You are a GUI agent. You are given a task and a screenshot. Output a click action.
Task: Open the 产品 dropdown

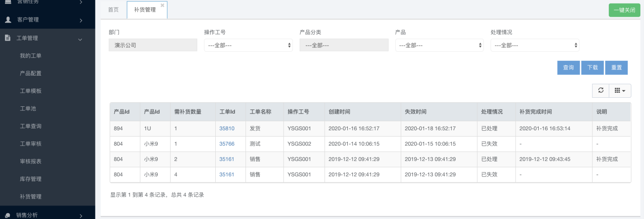click(x=439, y=45)
